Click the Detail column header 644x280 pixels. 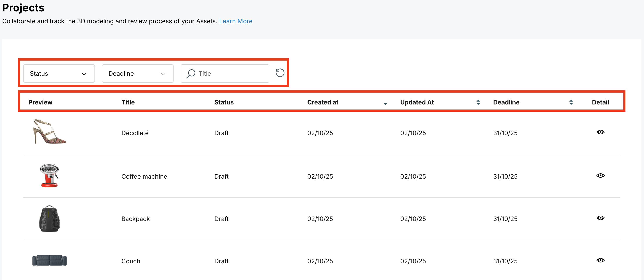(x=601, y=102)
